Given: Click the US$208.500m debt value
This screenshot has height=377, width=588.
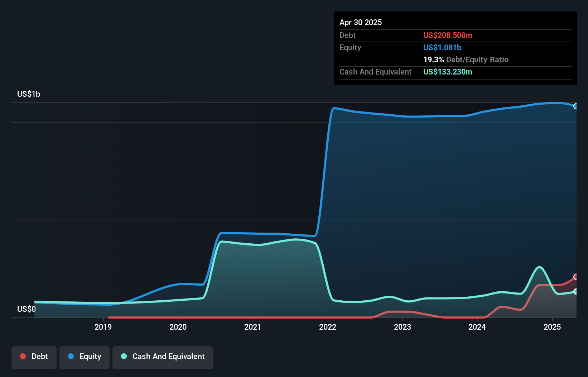Looking at the screenshot, I should click(448, 35).
